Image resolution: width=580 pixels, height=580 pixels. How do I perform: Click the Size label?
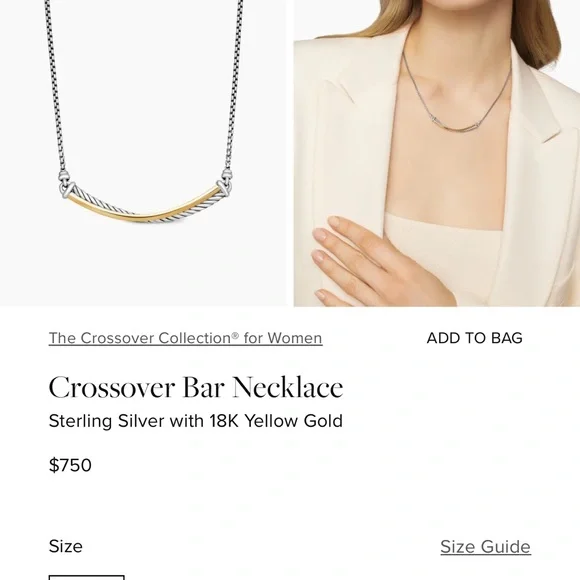point(65,546)
